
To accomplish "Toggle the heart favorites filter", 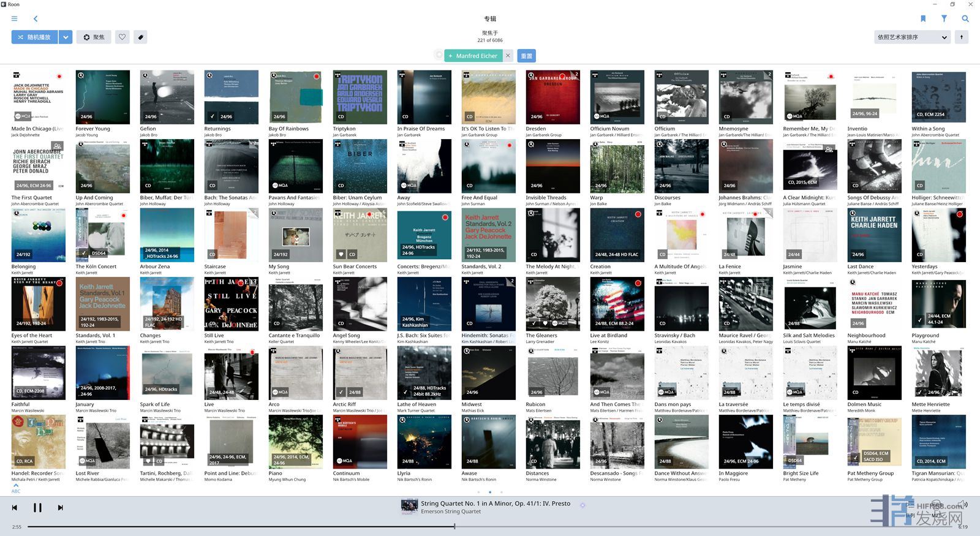I will (123, 37).
